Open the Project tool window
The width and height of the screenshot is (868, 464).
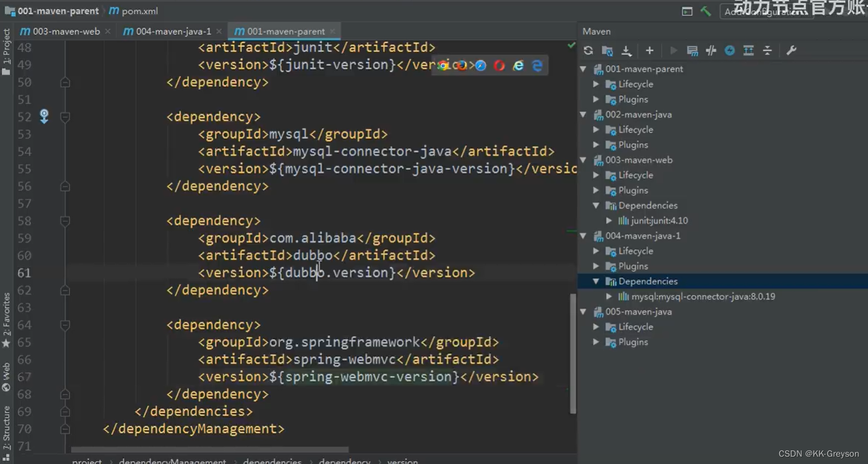(6, 52)
